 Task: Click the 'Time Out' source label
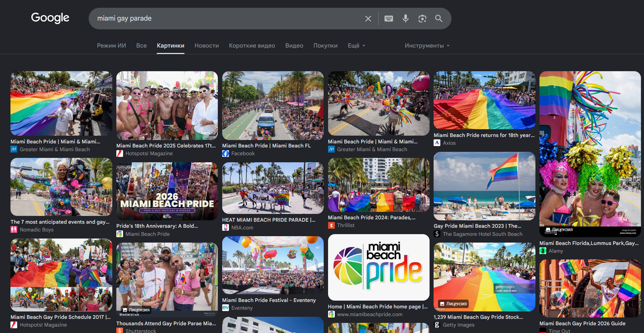[x=559, y=331]
